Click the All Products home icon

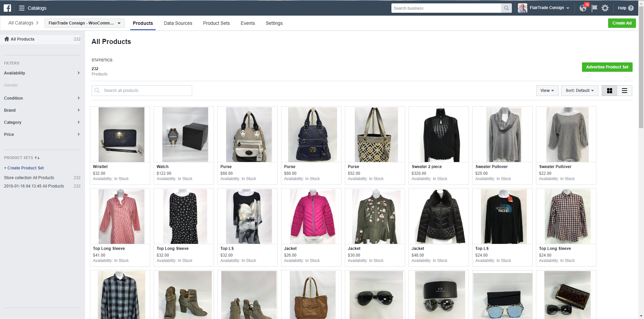tap(7, 39)
